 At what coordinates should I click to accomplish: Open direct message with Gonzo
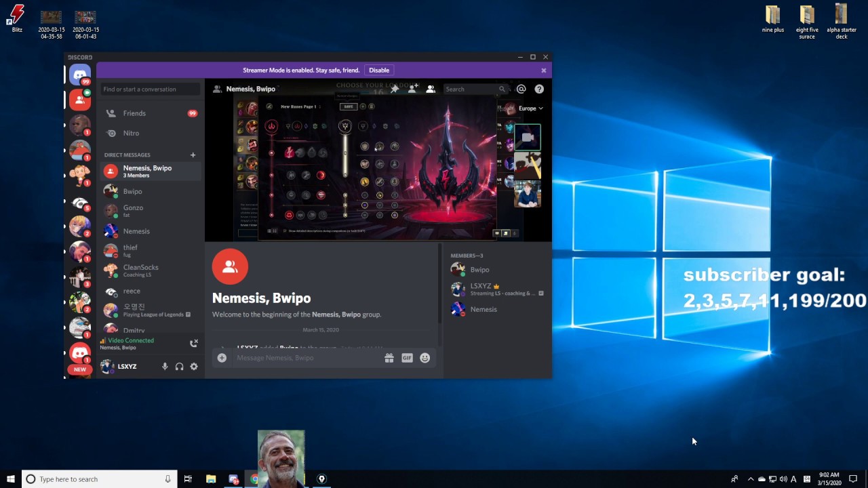(151, 211)
